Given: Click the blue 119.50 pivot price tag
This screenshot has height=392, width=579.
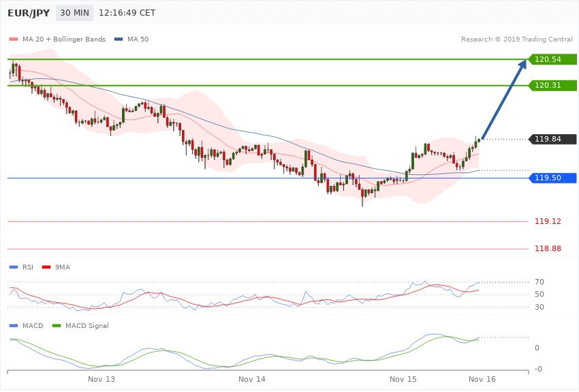Looking at the screenshot, I should coord(552,178).
